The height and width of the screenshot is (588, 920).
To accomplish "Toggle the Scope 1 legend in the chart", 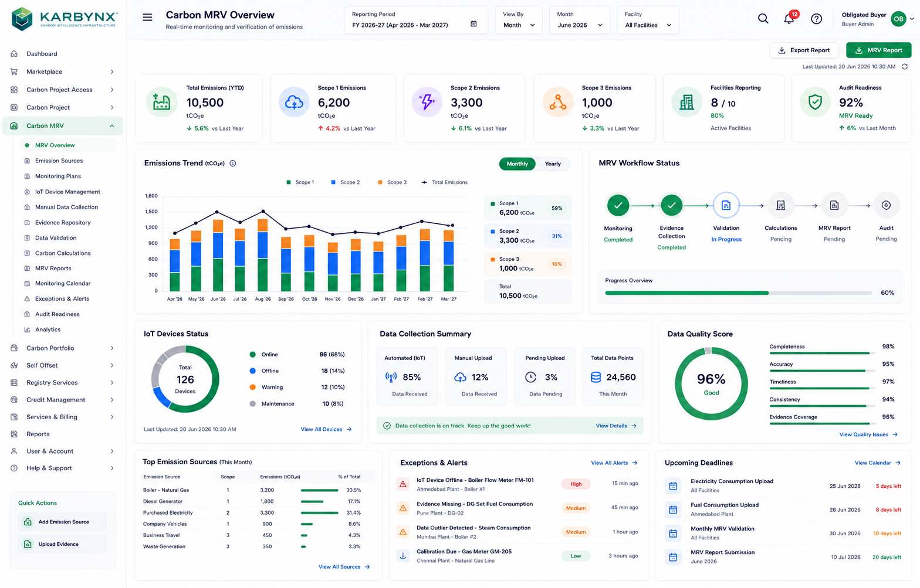I will pyautogui.click(x=300, y=182).
